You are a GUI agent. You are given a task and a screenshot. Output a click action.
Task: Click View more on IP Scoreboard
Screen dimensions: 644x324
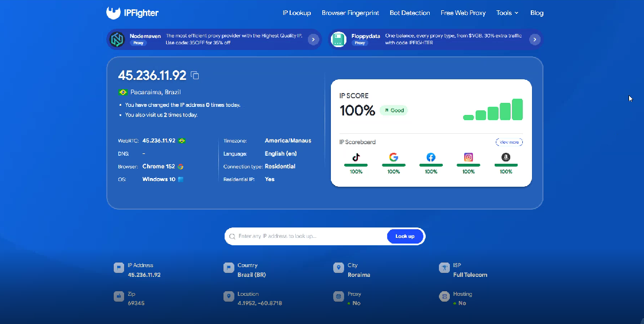pos(510,142)
